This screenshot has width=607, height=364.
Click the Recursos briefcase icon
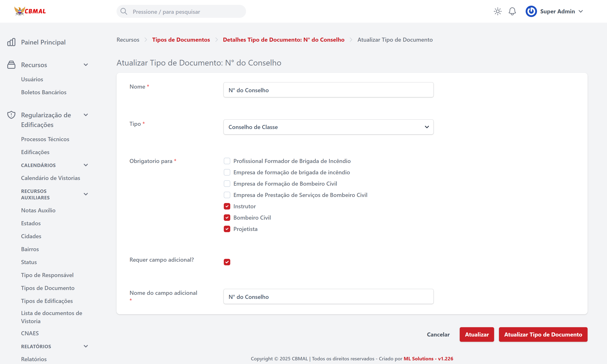[11, 65]
